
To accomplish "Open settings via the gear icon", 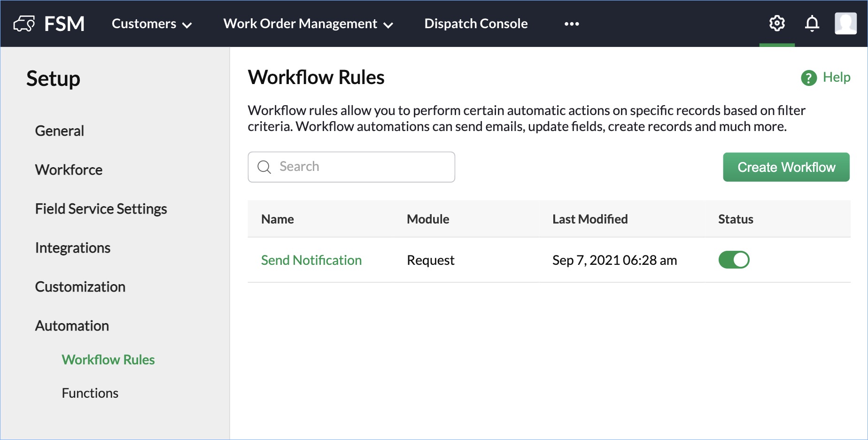I will click(777, 23).
